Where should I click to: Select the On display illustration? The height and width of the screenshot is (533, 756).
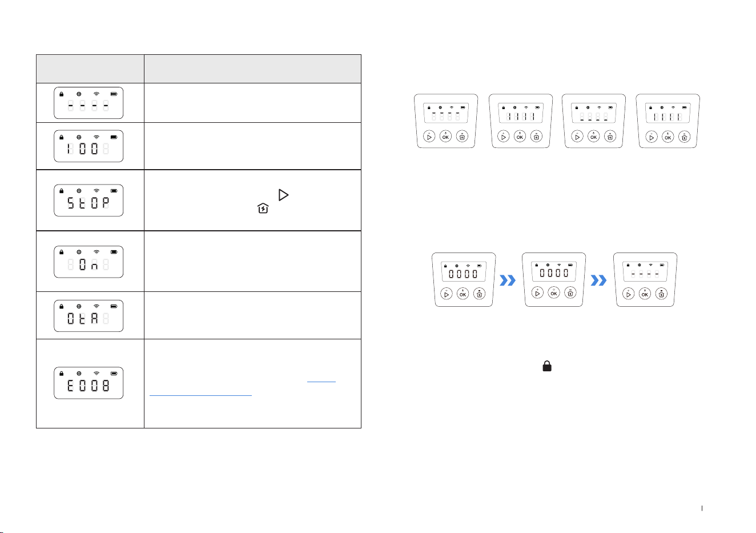coord(89,262)
